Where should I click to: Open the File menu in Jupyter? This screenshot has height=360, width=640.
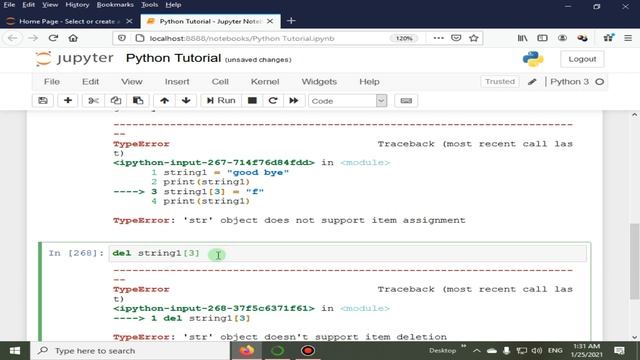[52, 82]
